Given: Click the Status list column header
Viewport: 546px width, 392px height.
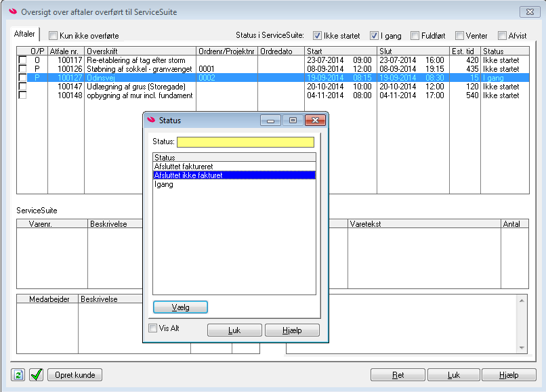Looking at the screenshot, I should pos(234,157).
